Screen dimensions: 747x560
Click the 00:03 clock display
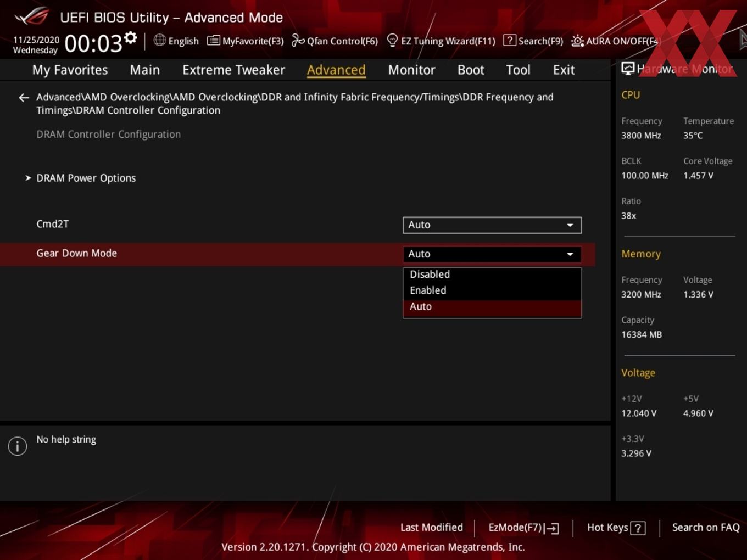tap(93, 43)
